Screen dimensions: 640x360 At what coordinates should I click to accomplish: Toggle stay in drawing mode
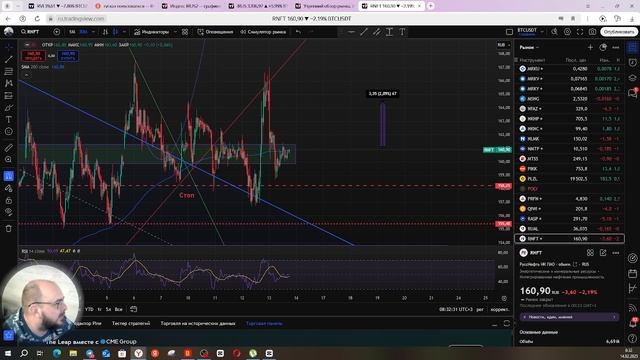pyautogui.click(x=9, y=188)
